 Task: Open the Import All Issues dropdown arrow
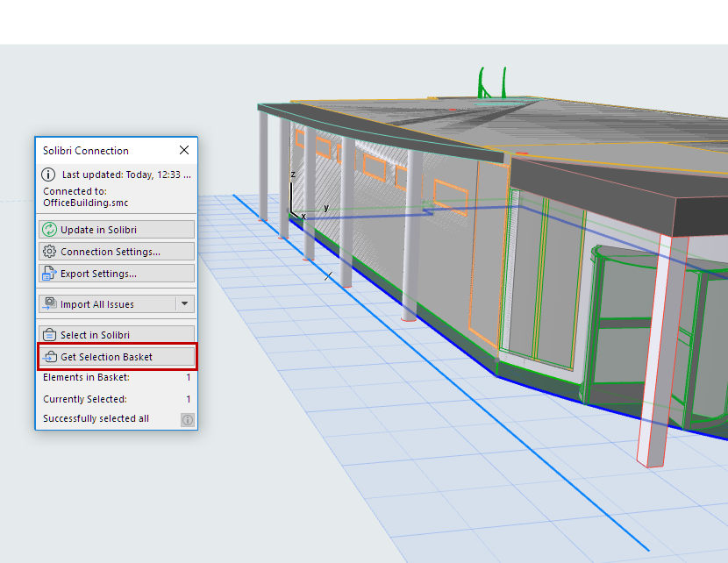tap(182, 303)
